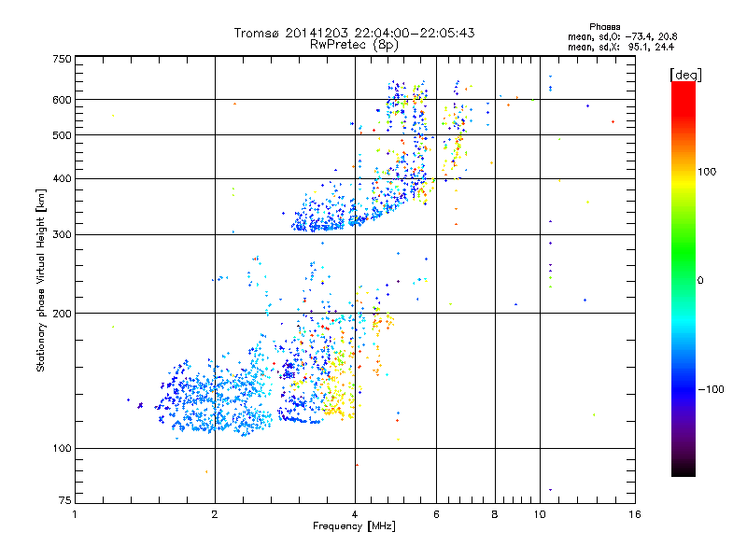Click the 'Frequency [MHz]' axis label
This screenshot has height=560, width=747.
pos(354,526)
